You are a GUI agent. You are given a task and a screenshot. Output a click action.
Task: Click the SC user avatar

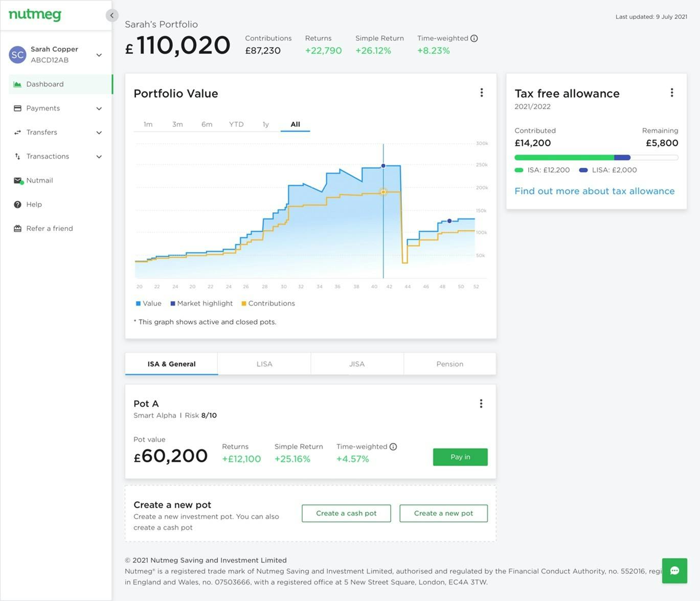[x=18, y=55]
